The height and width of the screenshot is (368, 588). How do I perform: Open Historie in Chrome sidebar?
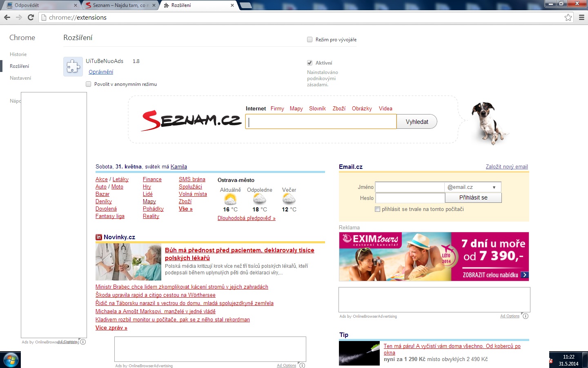coord(18,54)
